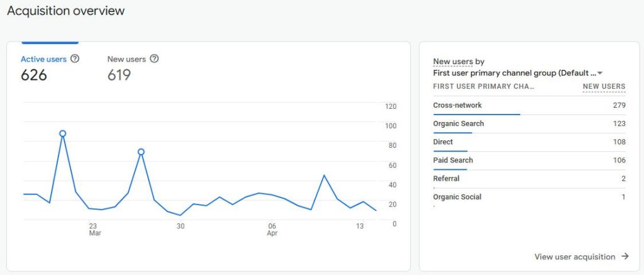
Task: Sort by NEW USERS column header
Action: coord(604,87)
